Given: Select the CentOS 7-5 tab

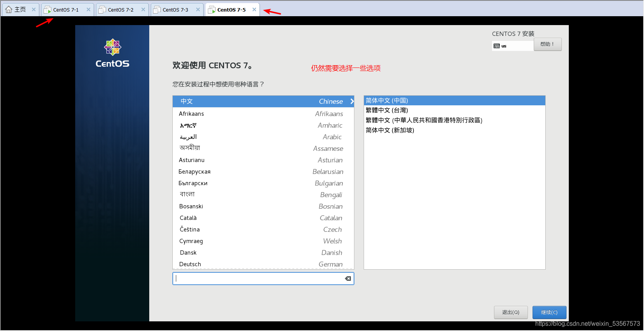Looking at the screenshot, I should 232,10.
